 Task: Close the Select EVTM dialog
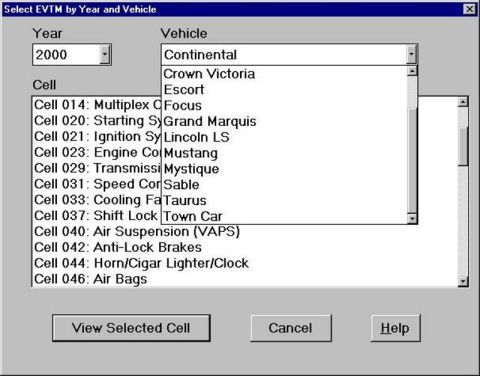point(469,9)
